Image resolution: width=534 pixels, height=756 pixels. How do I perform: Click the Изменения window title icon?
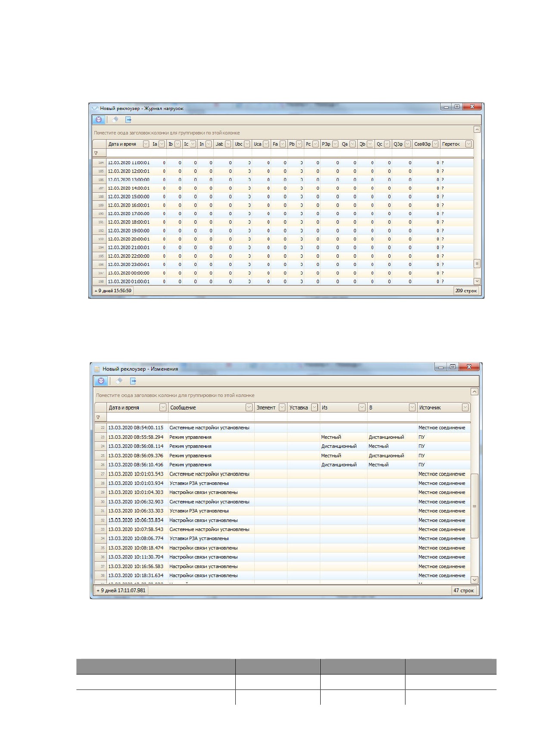97,369
